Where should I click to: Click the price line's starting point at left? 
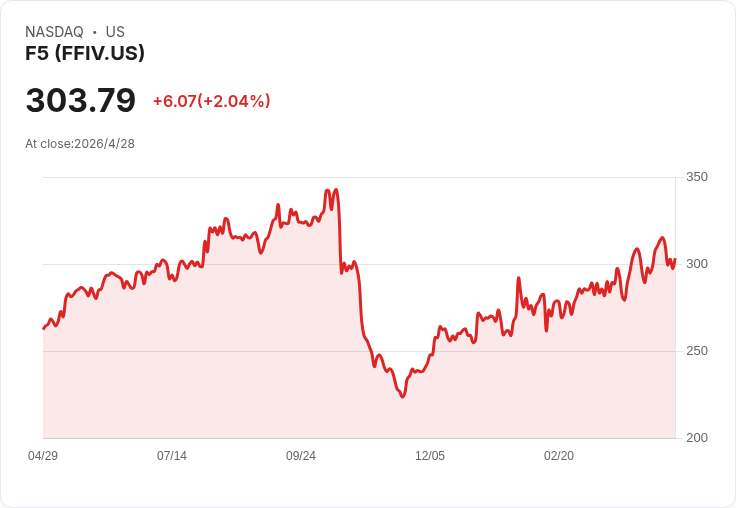click(43, 328)
